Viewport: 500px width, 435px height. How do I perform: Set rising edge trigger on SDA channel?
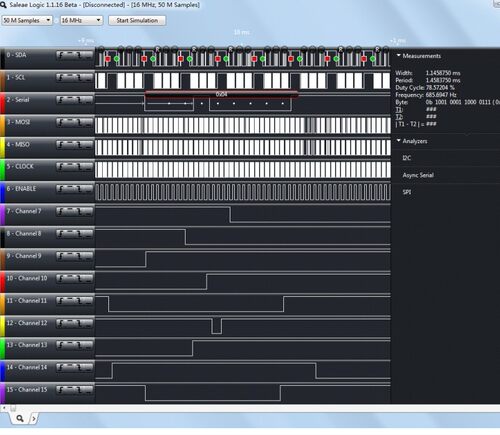point(61,55)
